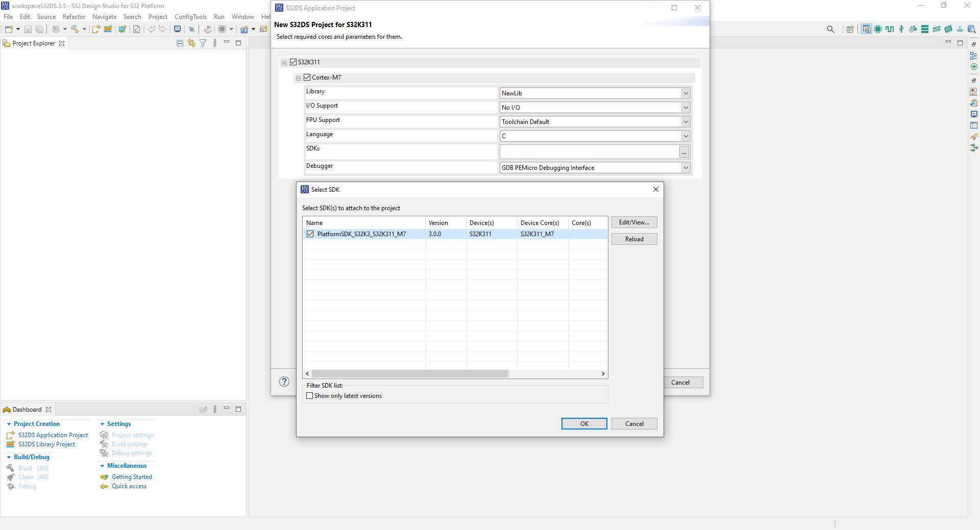Image resolution: width=980 pixels, height=530 pixels.
Task: Enable Show only latest versions filter
Action: [x=309, y=395]
